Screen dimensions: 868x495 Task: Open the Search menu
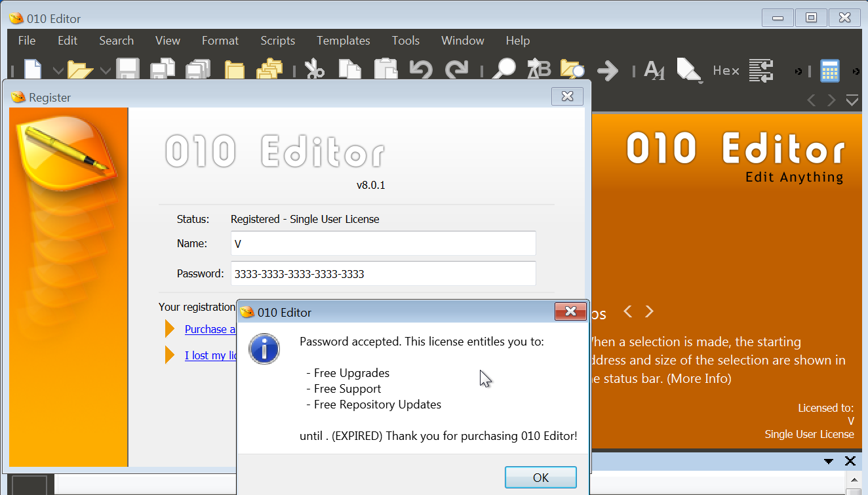coord(117,41)
